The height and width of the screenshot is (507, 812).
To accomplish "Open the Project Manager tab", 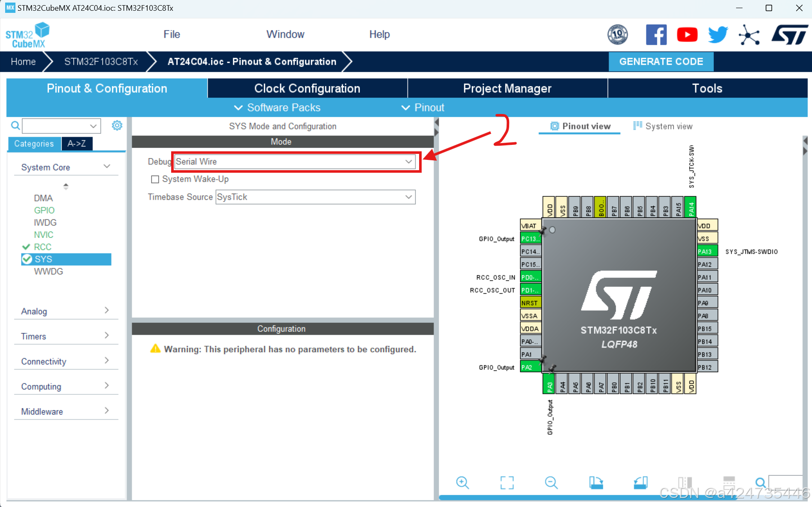I will [507, 88].
